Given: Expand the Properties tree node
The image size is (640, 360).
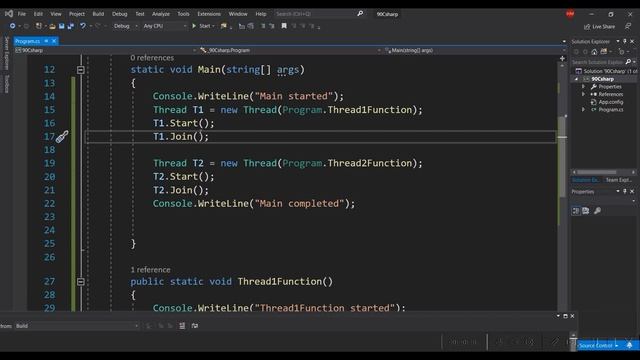Looking at the screenshot, I should point(583,87).
